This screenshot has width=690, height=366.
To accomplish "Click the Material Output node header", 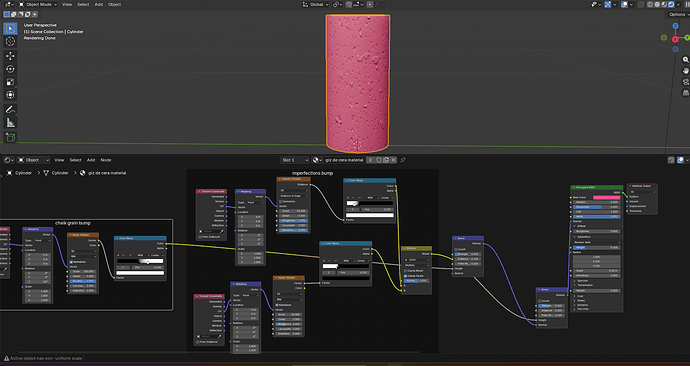I will click(642, 186).
